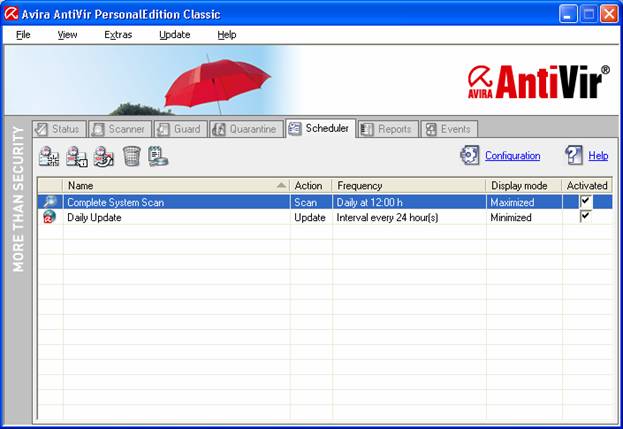Disable the Complete System Scan activated checkbox
This screenshot has width=623, height=429.
coord(586,201)
